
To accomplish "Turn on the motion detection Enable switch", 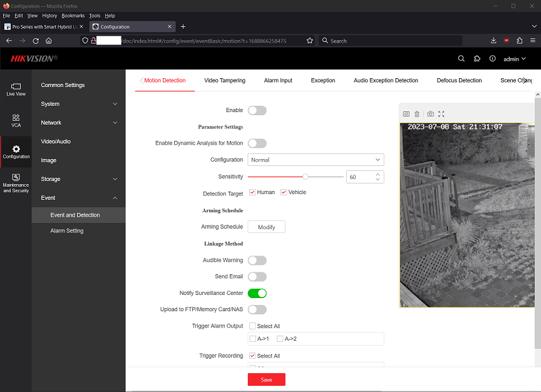I will (257, 110).
